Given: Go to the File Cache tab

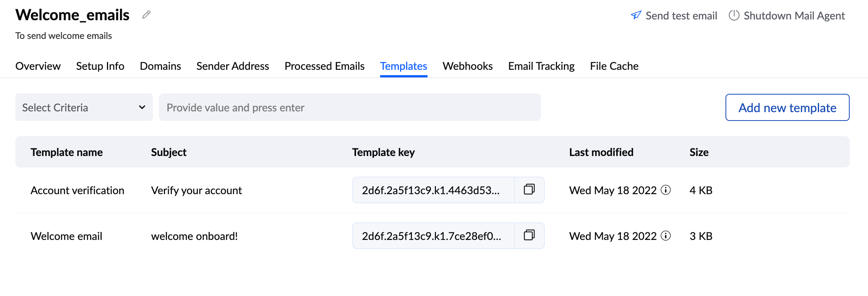Looking at the screenshot, I should click(x=614, y=66).
